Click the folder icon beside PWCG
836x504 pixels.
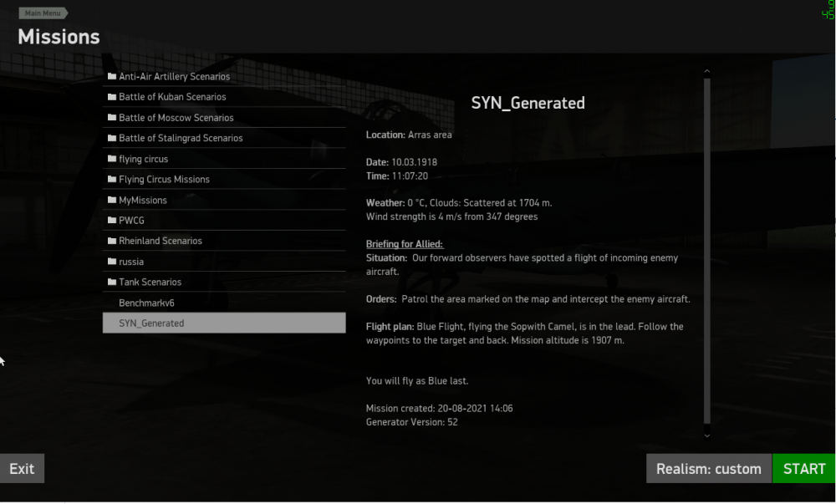[112, 220]
